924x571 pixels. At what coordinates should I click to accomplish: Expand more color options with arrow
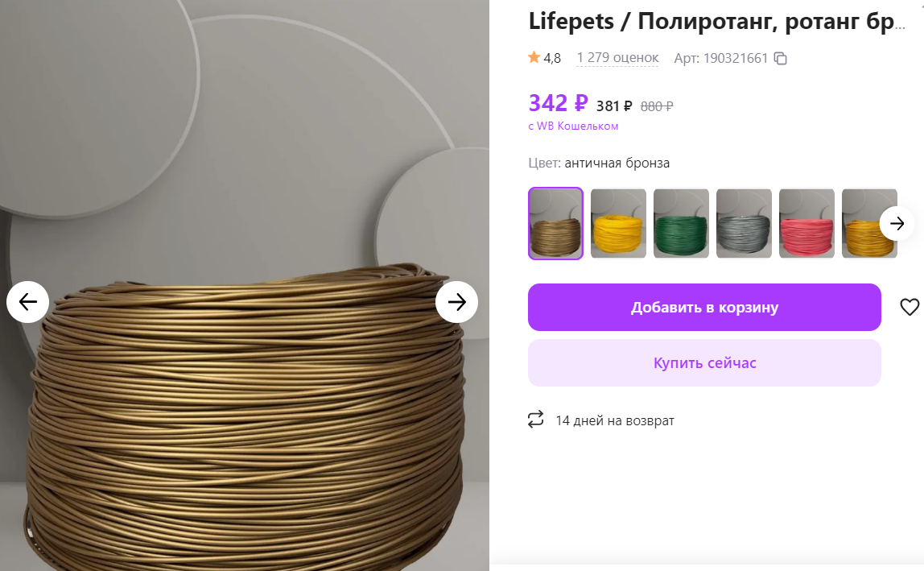(x=897, y=224)
